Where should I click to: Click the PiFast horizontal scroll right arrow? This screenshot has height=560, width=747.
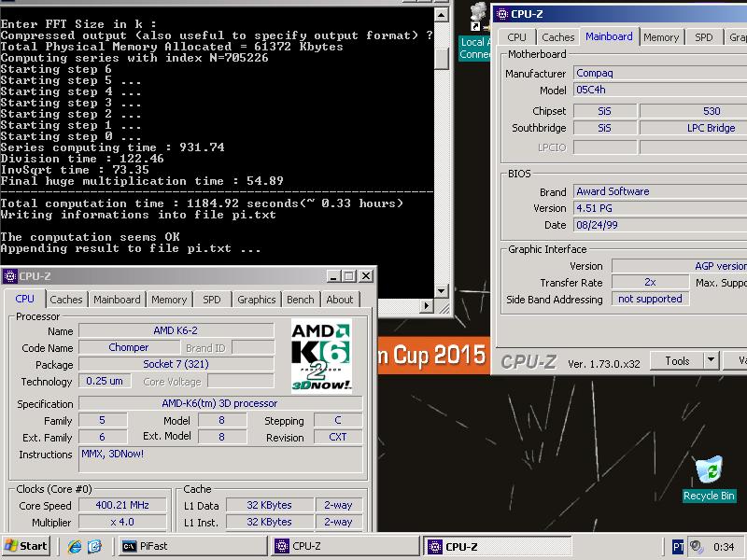tap(427, 306)
